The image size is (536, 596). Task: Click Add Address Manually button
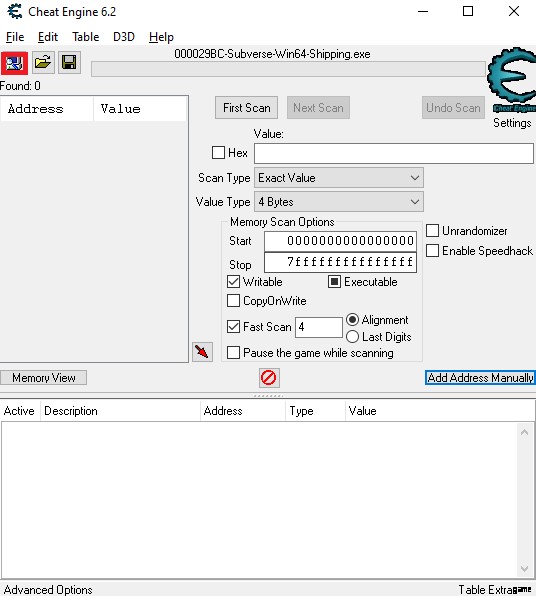(480, 378)
